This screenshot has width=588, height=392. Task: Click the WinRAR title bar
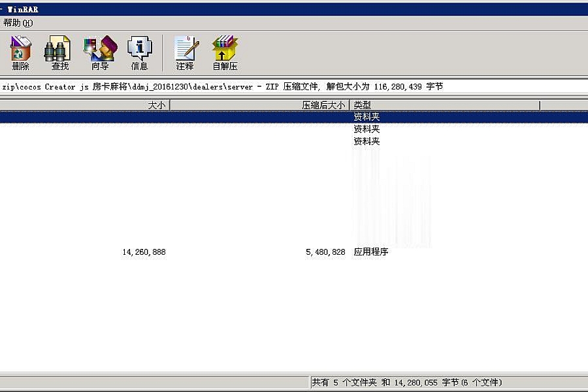tap(294, 9)
